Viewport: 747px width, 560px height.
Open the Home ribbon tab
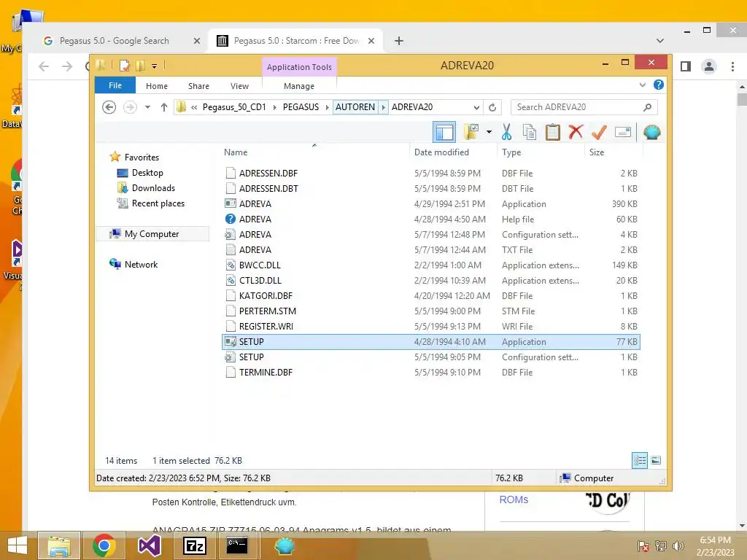[157, 86]
